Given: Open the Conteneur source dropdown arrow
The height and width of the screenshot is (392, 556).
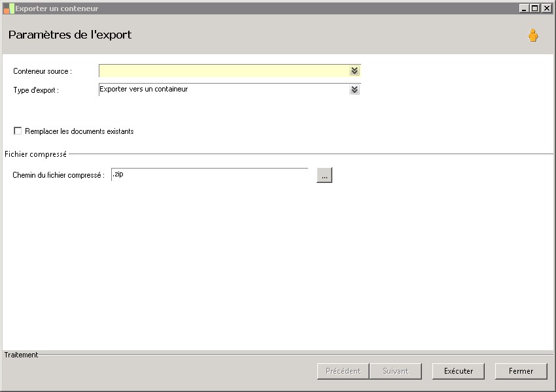Looking at the screenshot, I should click(x=355, y=71).
